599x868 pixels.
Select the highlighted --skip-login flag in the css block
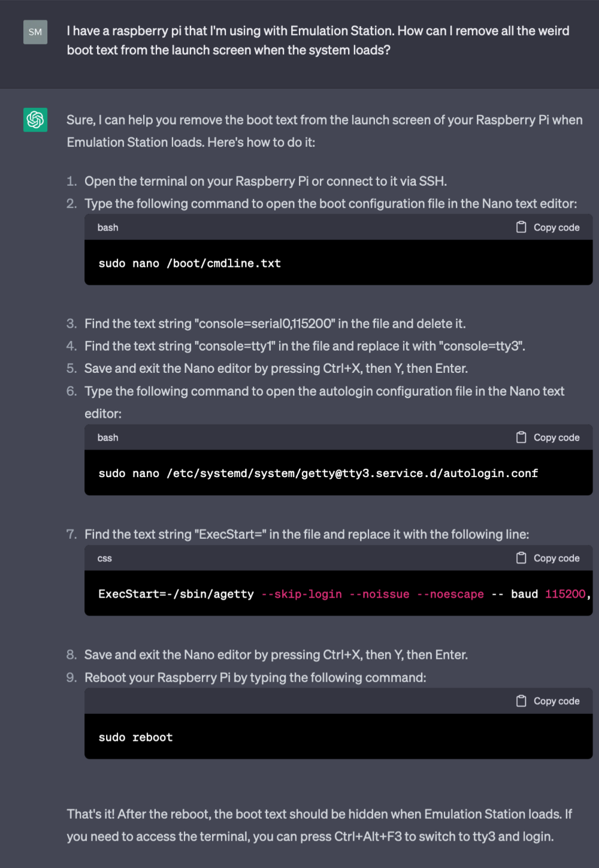click(301, 594)
